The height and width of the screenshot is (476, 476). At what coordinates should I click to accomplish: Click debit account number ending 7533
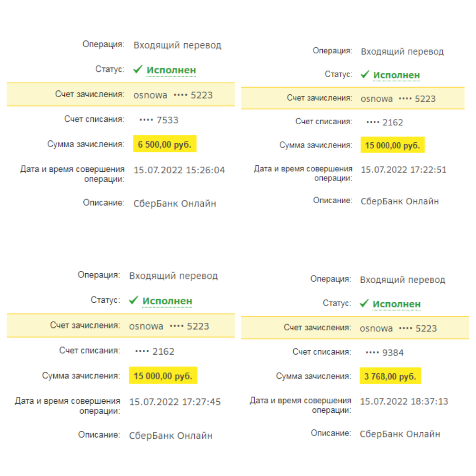point(159,120)
